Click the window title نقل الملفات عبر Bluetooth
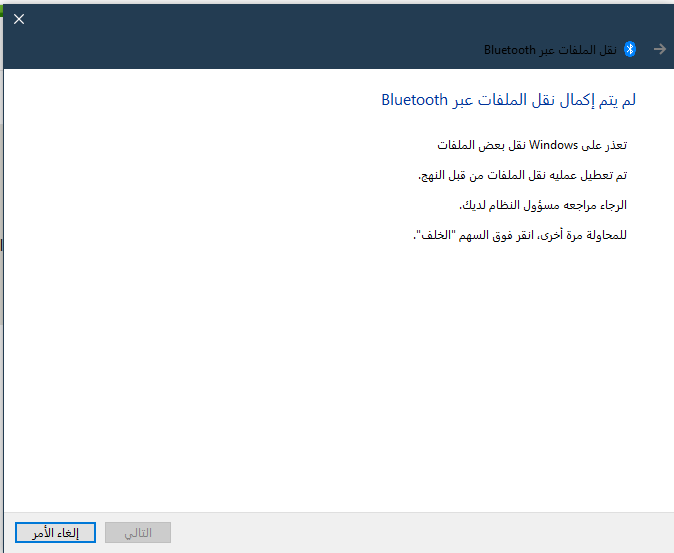 (550, 50)
